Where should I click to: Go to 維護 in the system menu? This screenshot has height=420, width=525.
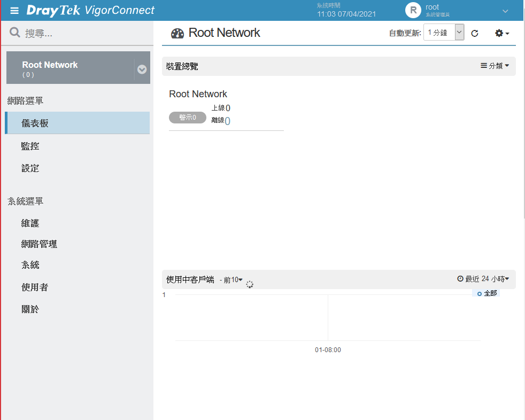click(30, 223)
